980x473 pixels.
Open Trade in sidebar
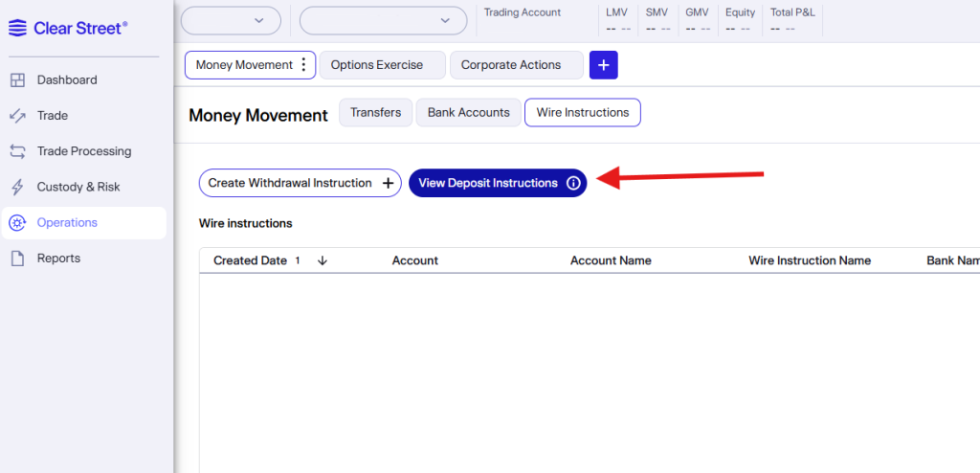(x=53, y=116)
